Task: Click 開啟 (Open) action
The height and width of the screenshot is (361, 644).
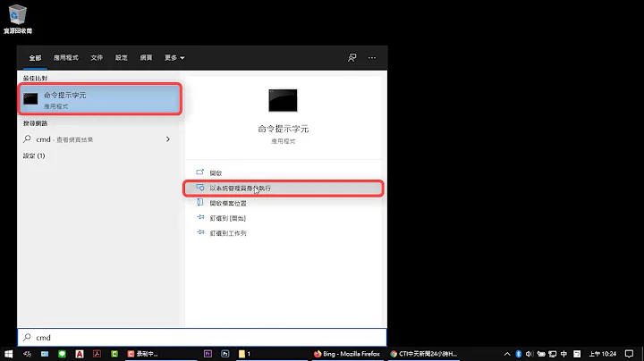Action: [283, 172]
